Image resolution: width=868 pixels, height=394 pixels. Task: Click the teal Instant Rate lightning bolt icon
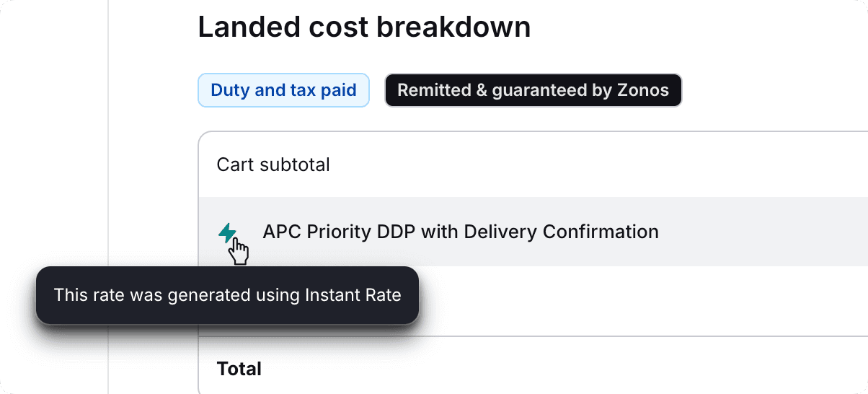coord(227,232)
